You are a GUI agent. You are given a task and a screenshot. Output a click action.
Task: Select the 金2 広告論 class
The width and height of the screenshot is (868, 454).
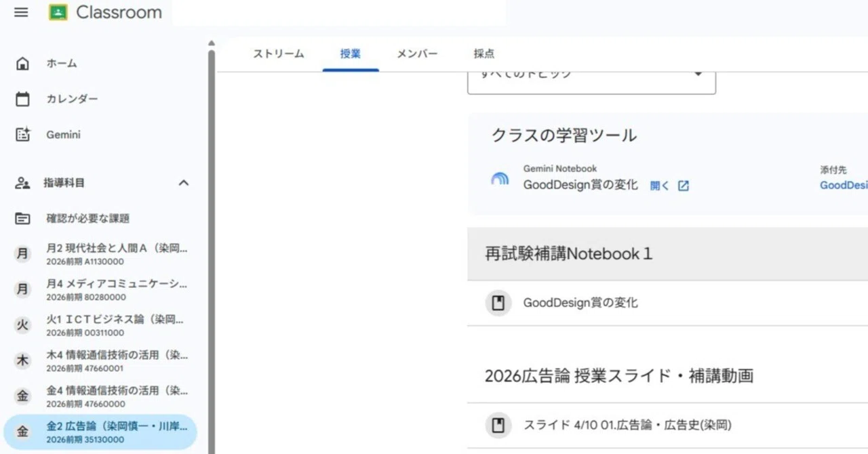click(x=100, y=432)
